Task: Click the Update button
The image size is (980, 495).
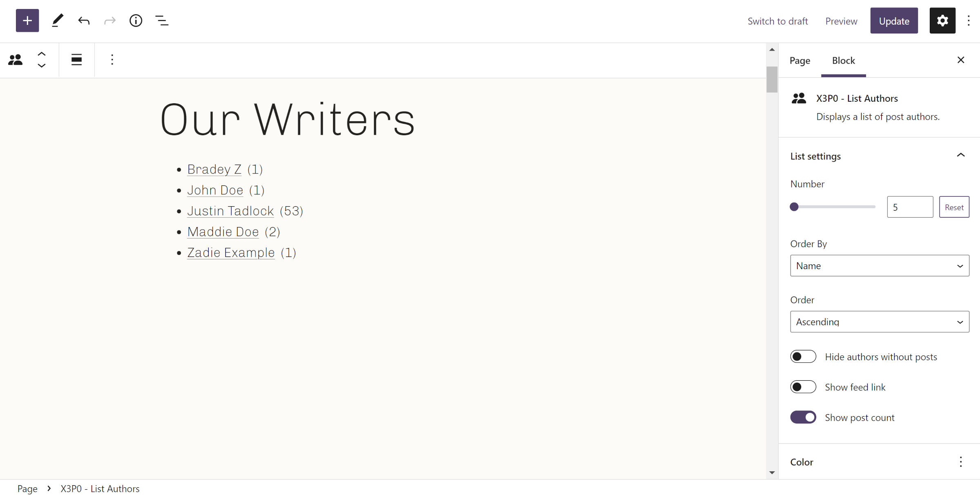Action: click(894, 20)
